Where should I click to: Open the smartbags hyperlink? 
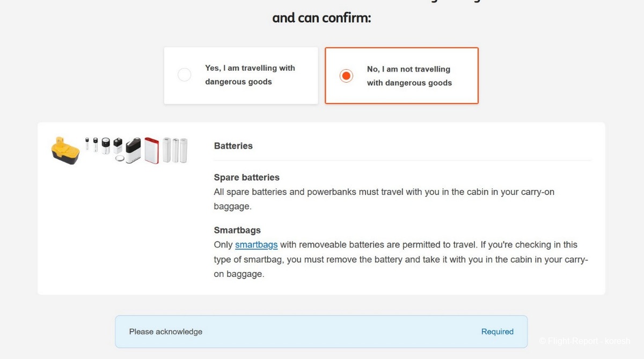click(x=256, y=245)
